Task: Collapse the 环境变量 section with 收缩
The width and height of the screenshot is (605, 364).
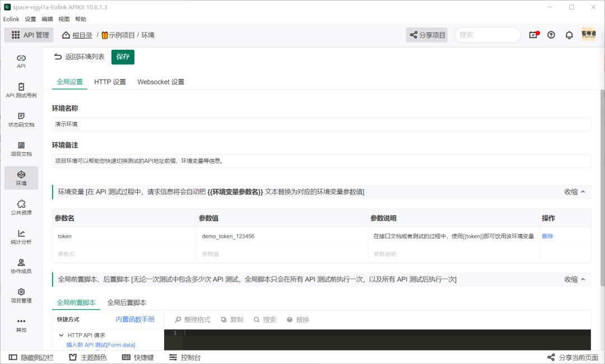Action: click(575, 192)
